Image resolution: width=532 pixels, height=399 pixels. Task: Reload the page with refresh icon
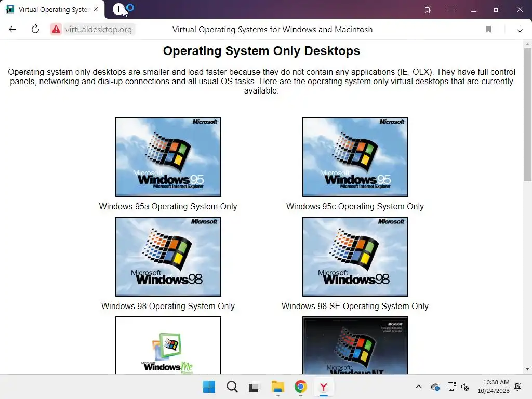point(35,29)
